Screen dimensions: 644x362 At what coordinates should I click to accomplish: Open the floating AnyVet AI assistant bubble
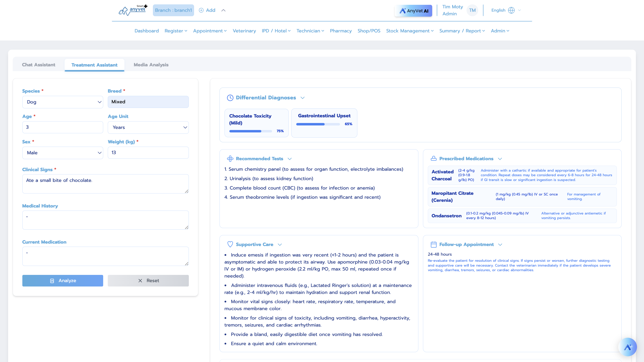[x=628, y=347]
